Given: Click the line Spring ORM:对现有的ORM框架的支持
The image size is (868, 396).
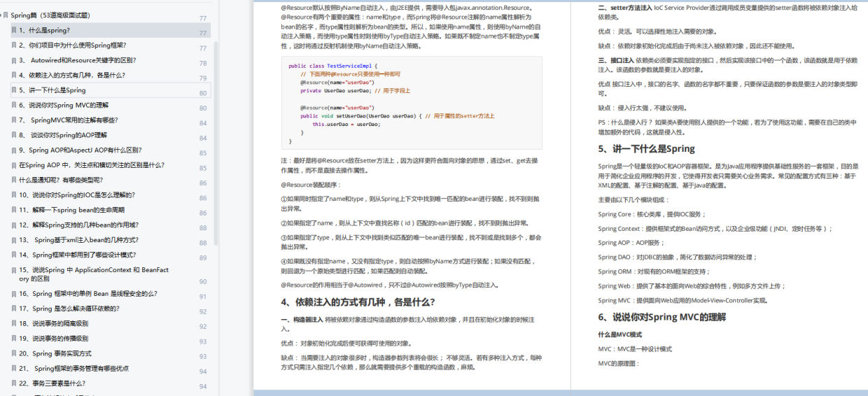Looking at the screenshot, I should [654, 271].
